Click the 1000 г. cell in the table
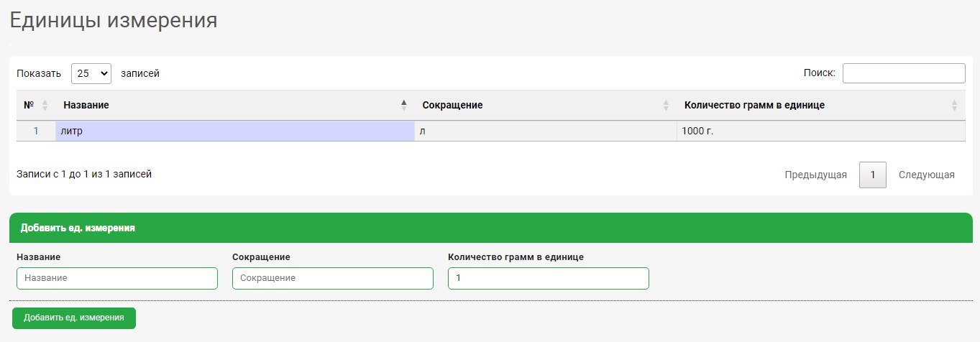The width and height of the screenshot is (980, 342). pos(820,131)
